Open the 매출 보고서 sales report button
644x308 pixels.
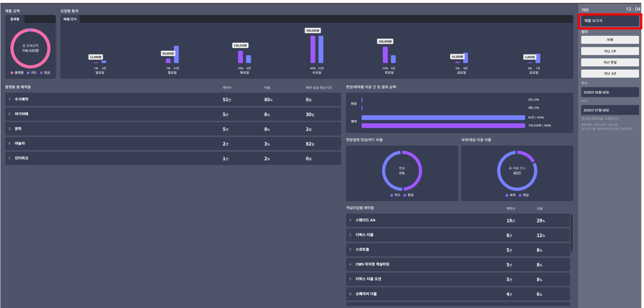click(610, 21)
